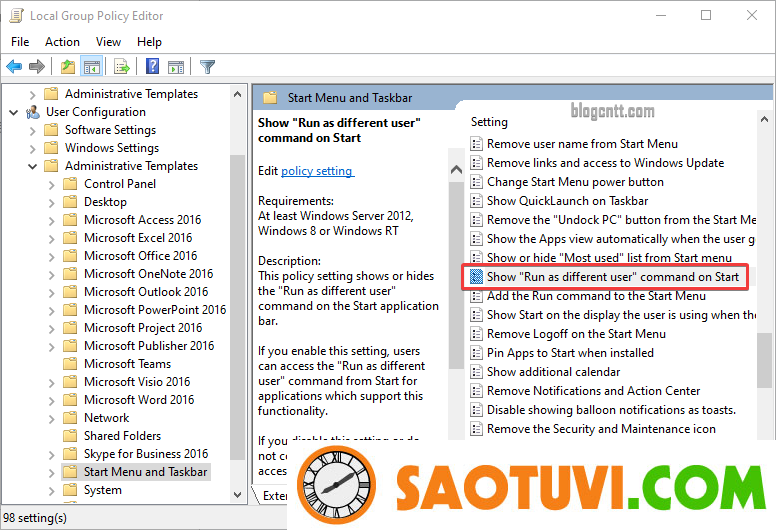Select Microsoft Outlook 2016 in the tree
The height and width of the screenshot is (530, 776).
click(146, 292)
